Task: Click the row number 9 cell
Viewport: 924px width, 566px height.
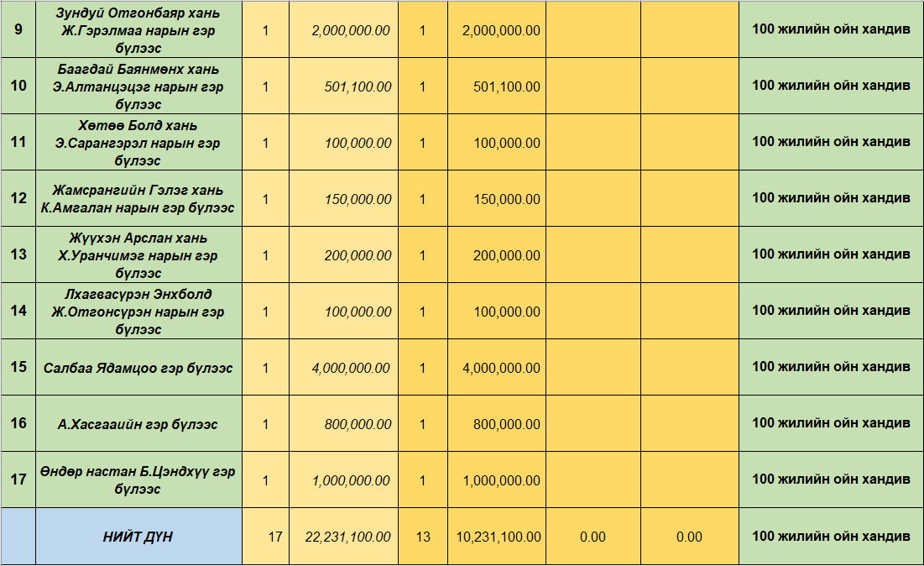Action: (18, 29)
